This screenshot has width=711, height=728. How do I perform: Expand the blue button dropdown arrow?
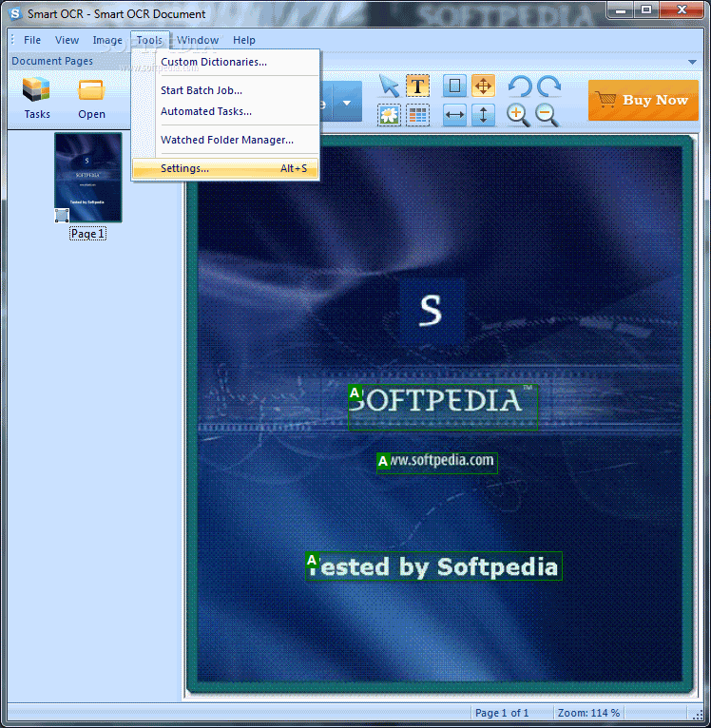[x=347, y=103]
